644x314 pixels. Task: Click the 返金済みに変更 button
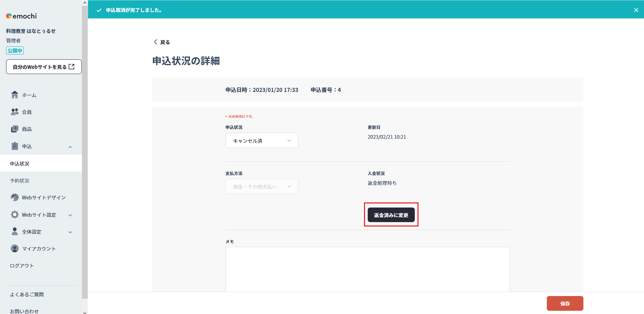[391, 215]
